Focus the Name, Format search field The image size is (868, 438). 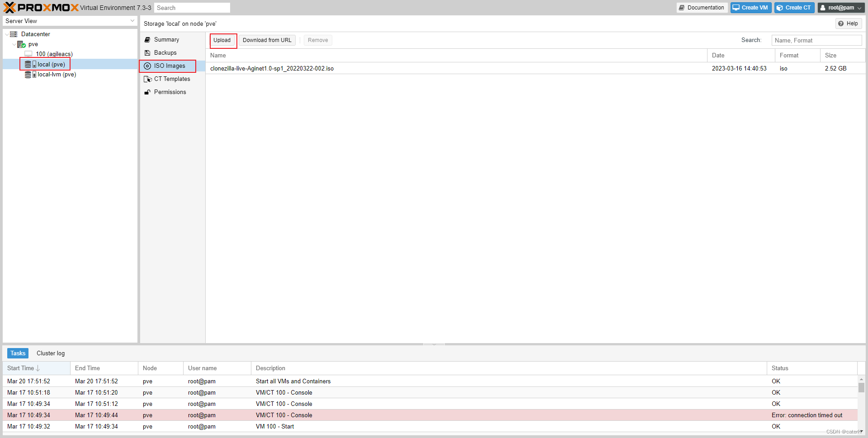[x=816, y=40]
